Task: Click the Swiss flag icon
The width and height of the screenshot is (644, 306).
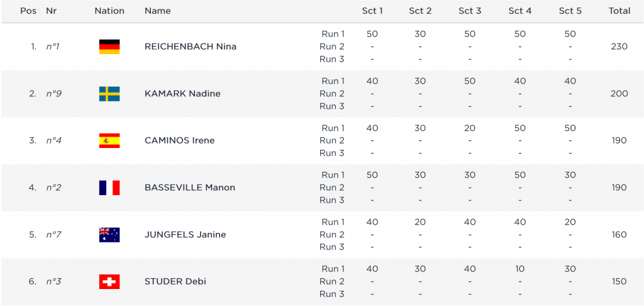Action: pyautogui.click(x=109, y=281)
